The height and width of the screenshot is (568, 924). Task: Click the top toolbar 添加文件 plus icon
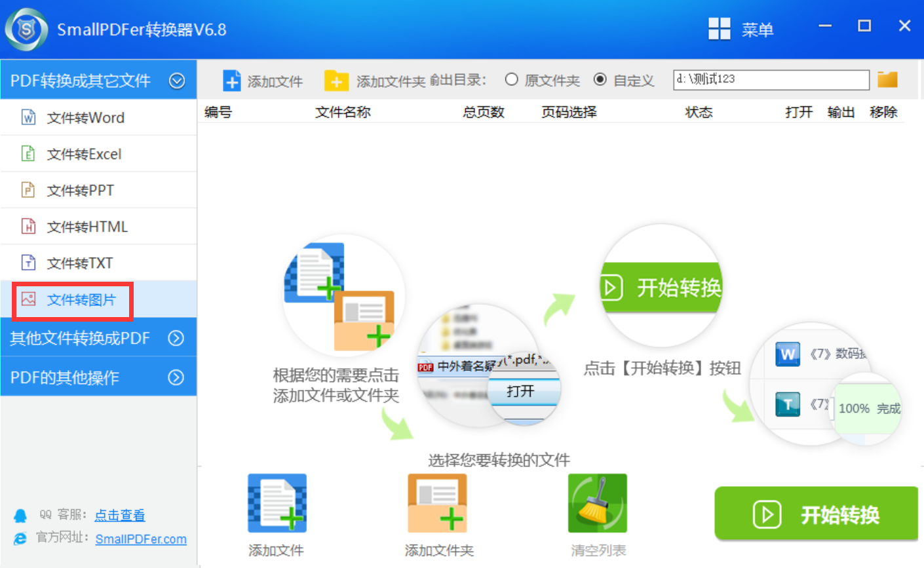point(231,81)
